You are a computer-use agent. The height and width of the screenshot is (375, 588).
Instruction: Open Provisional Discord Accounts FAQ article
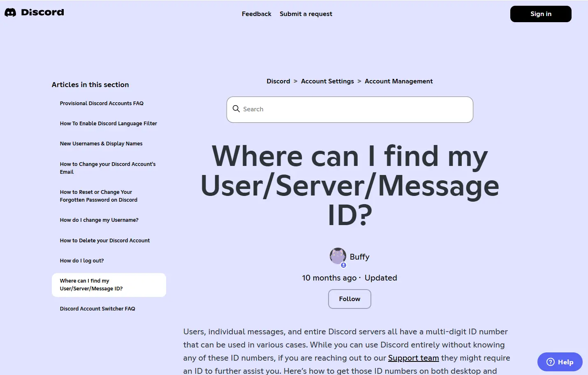102,104
